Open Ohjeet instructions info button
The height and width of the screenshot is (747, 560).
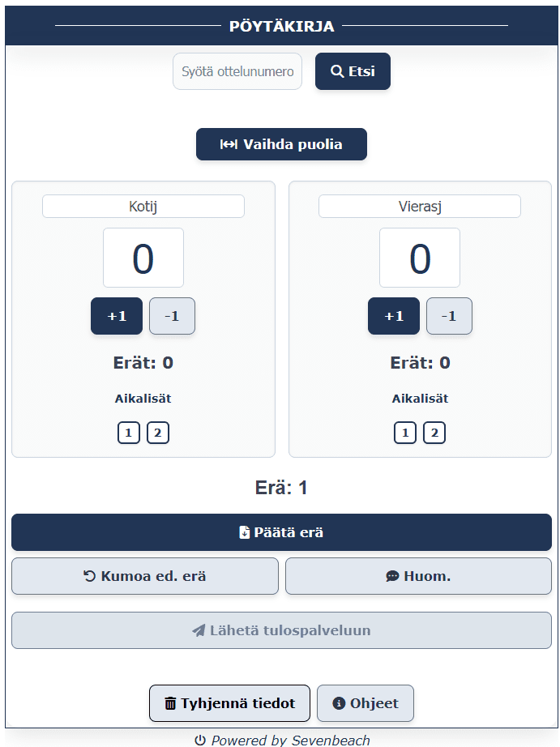click(x=365, y=703)
